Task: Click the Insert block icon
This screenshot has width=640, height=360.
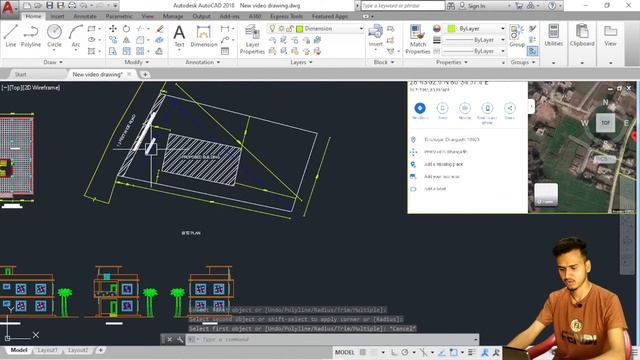Action: coord(376,36)
